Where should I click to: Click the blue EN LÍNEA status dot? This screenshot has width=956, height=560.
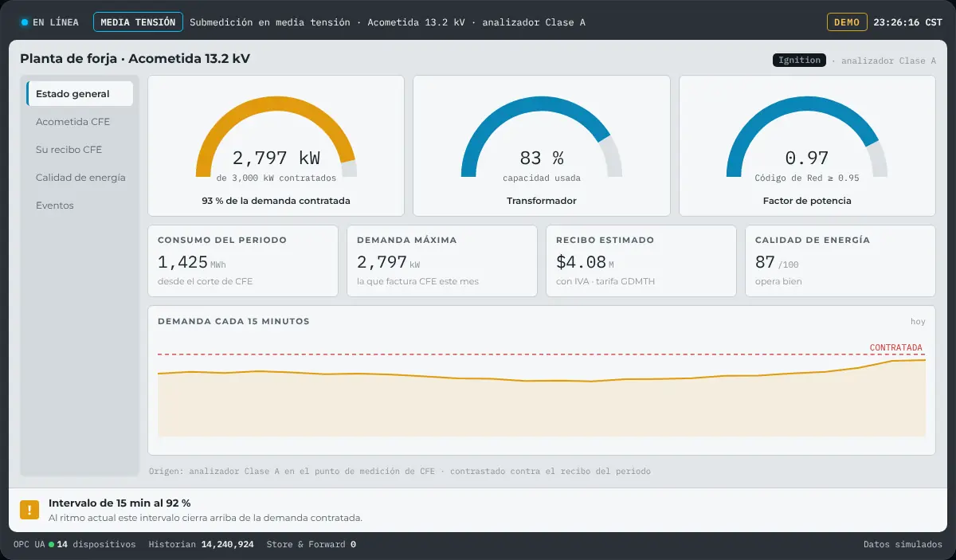[x=25, y=22]
